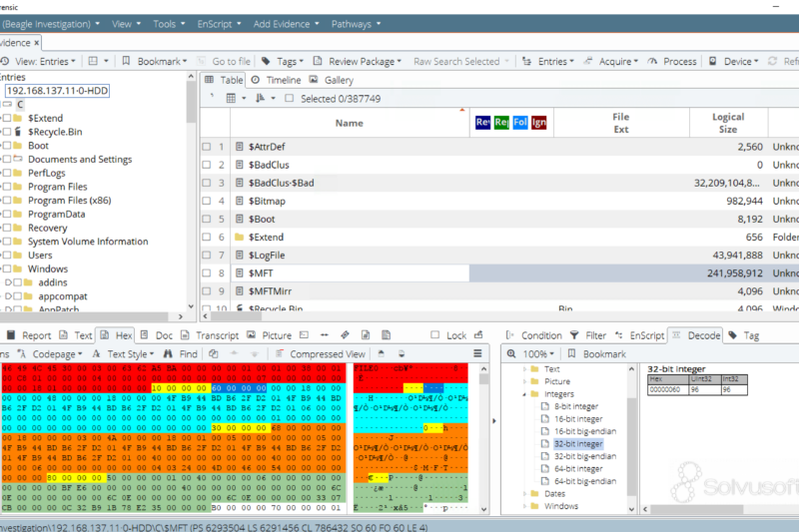Click the column layout grid icon

[x=231, y=98]
